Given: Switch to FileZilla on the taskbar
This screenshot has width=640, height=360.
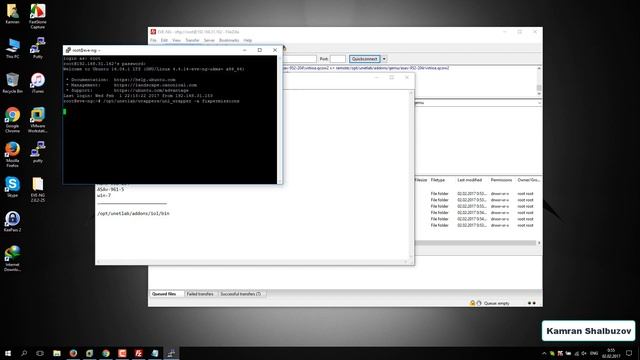Looking at the screenshot, I should coord(138,353).
